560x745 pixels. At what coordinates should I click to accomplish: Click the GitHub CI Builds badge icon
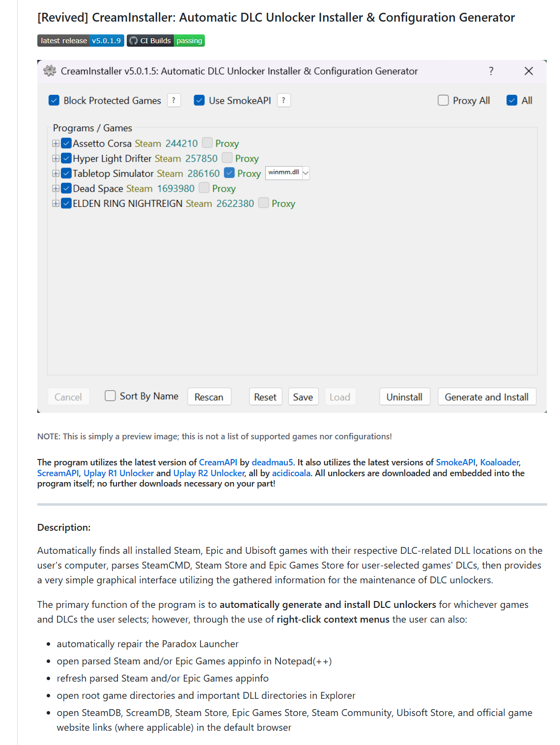click(x=134, y=41)
